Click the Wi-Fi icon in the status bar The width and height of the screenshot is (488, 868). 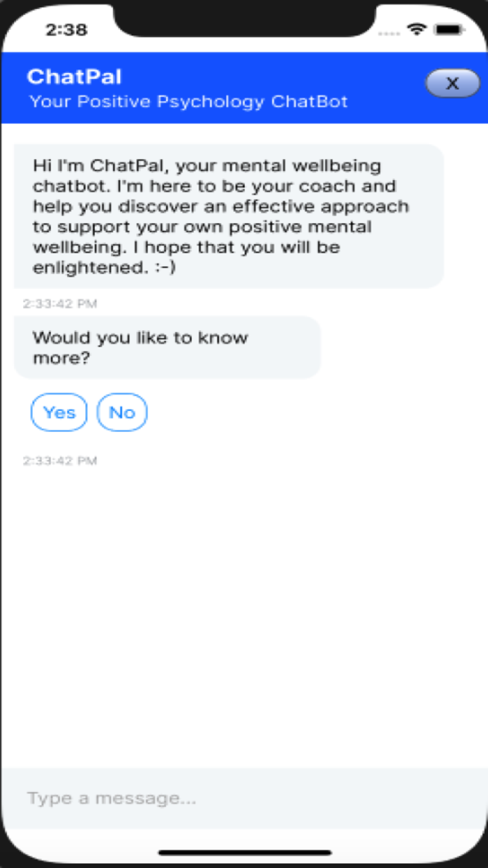pyautogui.click(x=415, y=29)
